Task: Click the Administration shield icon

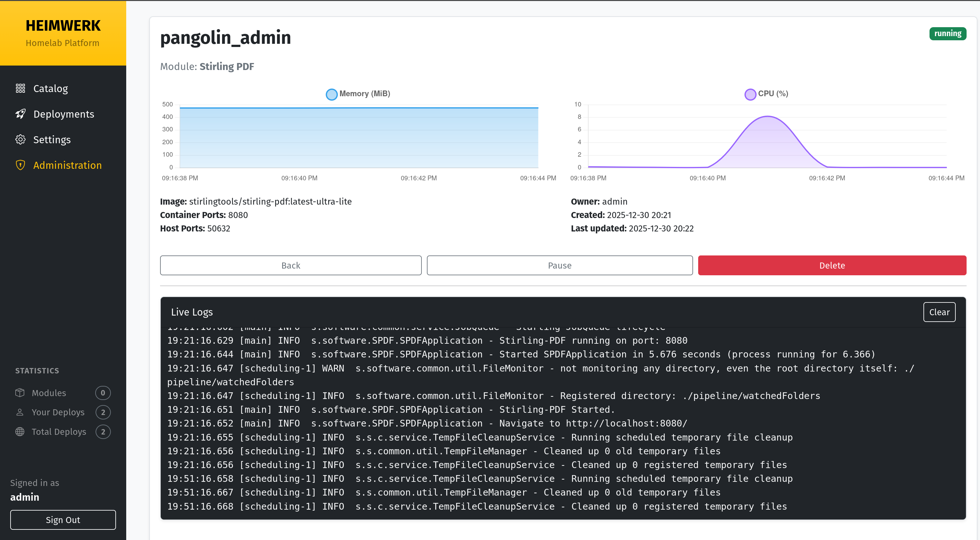Action: [x=20, y=165]
